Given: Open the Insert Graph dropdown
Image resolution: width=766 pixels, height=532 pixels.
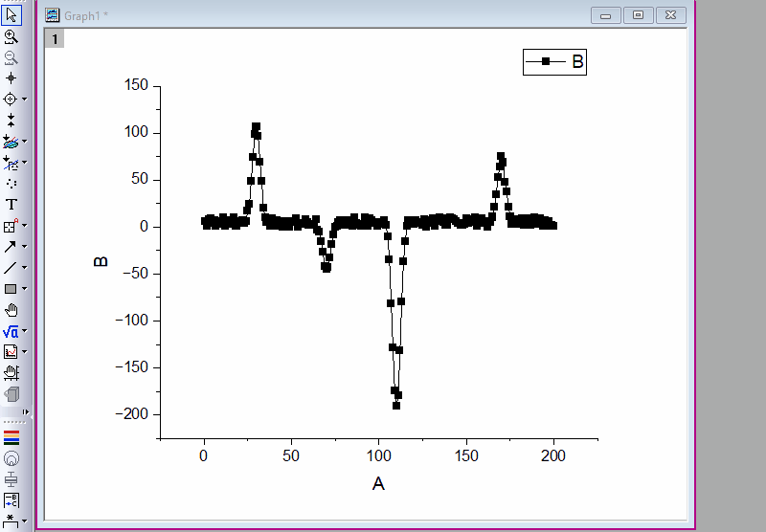Looking at the screenshot, I should (x=25, y=352).
